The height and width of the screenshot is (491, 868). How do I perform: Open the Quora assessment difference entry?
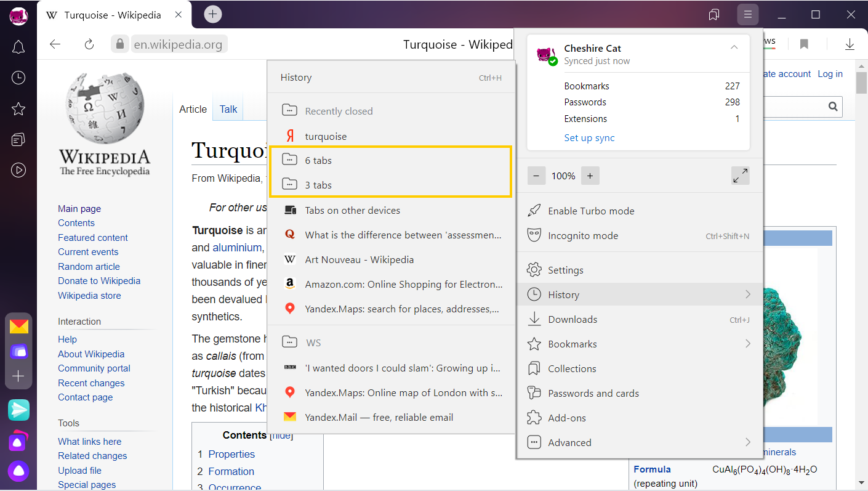390,235
